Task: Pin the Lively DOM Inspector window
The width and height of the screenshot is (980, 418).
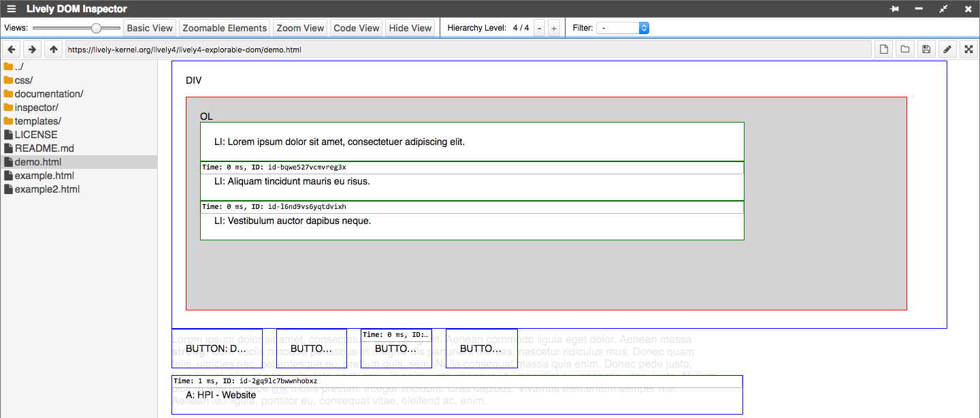Action: pos(894,9)
